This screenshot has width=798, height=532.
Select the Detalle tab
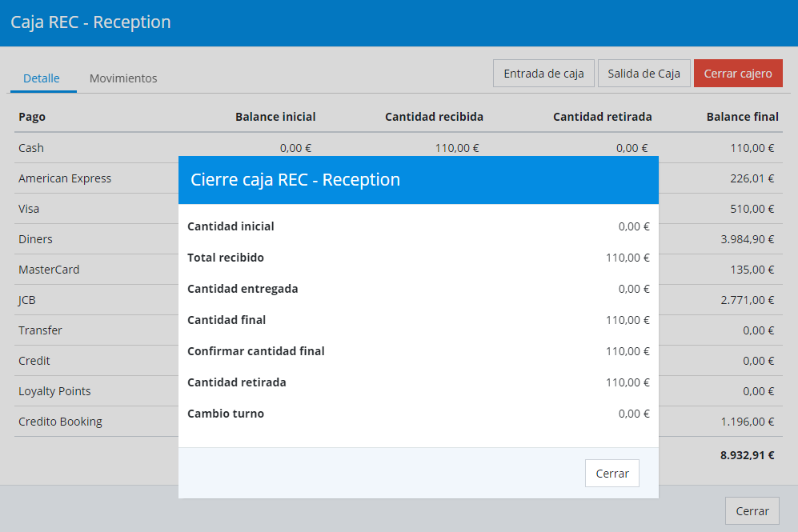tap(42, 78)
